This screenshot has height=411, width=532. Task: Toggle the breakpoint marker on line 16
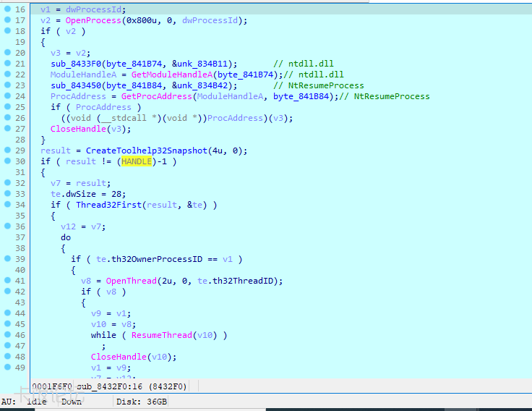tap(7, 9)
